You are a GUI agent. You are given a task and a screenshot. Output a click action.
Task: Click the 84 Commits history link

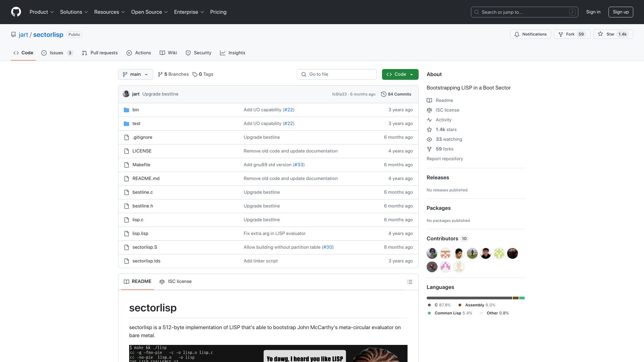point(396,94)
